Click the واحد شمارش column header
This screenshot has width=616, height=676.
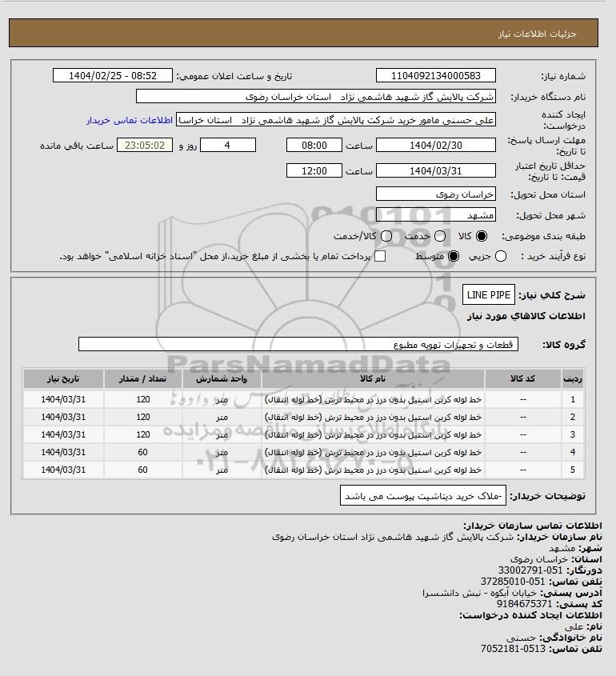click(x=222, y=378)
